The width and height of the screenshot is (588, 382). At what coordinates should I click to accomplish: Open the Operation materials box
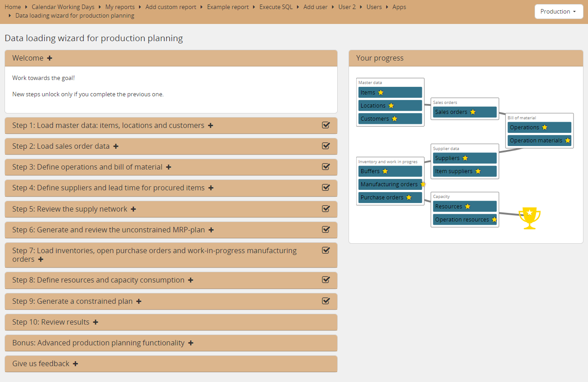[536, 141]
